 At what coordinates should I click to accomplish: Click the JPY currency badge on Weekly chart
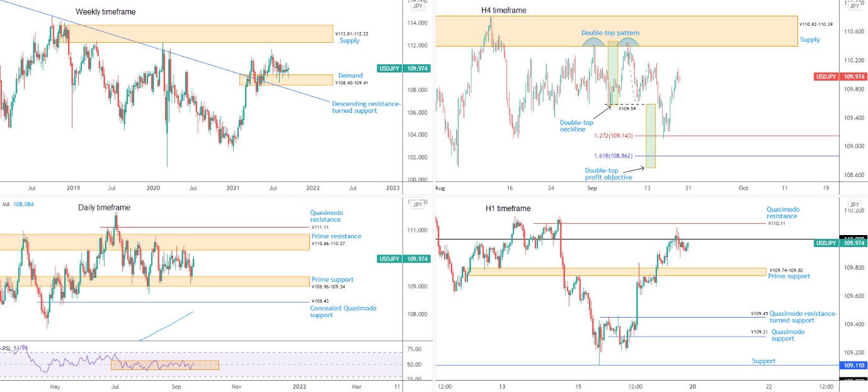point(417,7)
